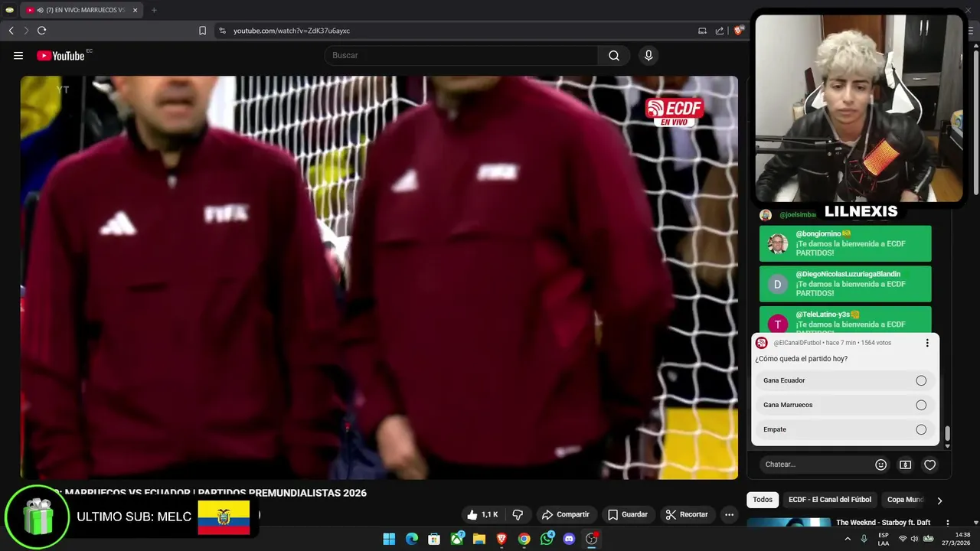The width and height of the screenshot is (980, 551).
Task: Open the Windows Start menu
Action: [389, 539]
